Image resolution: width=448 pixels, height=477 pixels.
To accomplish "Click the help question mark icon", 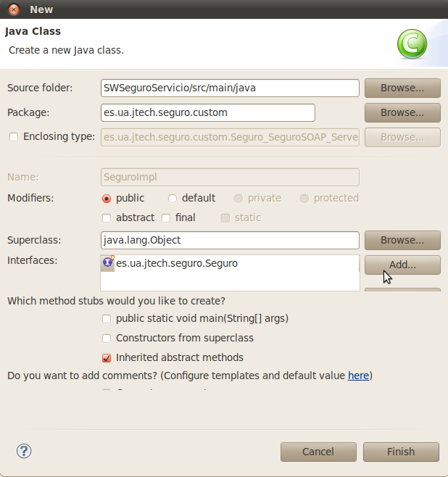I will click(x=24, y=451).
